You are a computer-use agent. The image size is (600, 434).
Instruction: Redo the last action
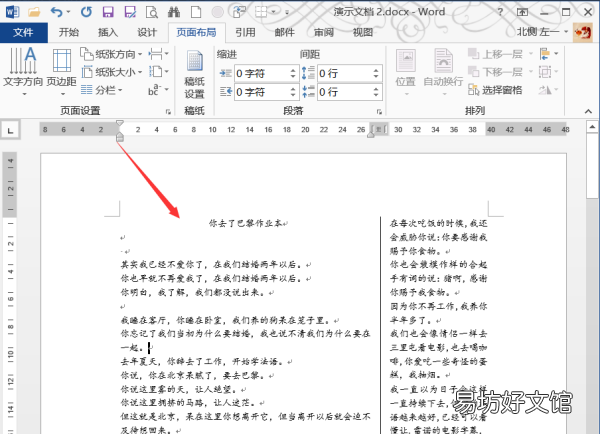(x=86, y=12)
